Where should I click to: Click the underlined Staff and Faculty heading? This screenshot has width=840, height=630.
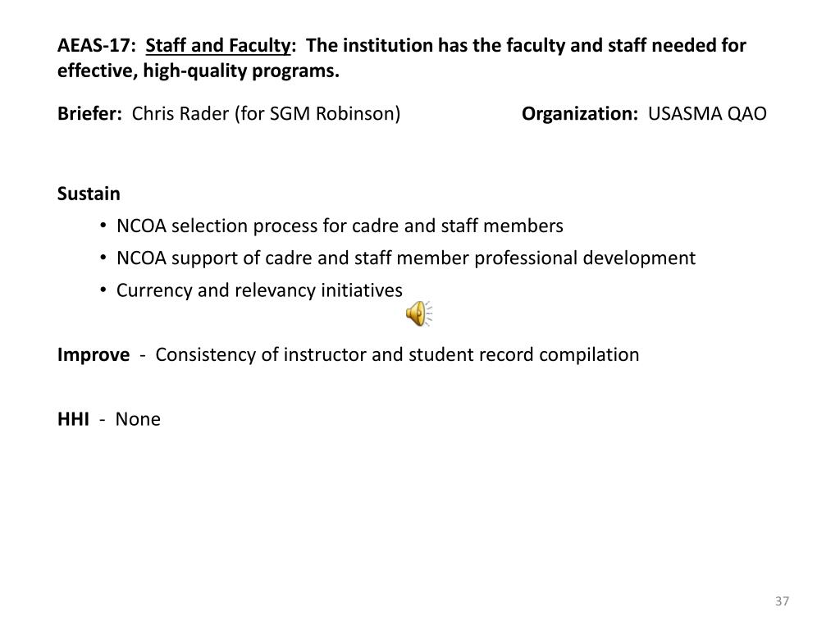[218, 46]
